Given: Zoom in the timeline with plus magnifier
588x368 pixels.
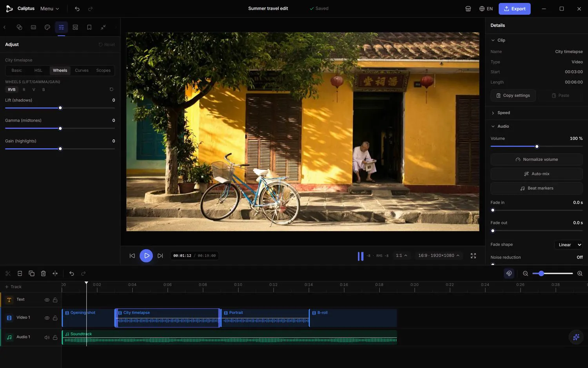Looking at the screenshot, I should click(x=580, y=273).
